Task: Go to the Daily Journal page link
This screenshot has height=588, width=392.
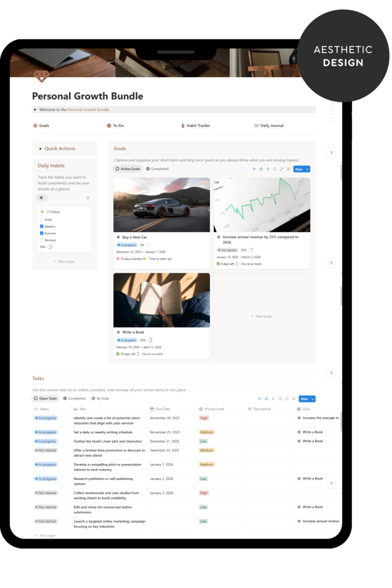Action: pos(272,126)
